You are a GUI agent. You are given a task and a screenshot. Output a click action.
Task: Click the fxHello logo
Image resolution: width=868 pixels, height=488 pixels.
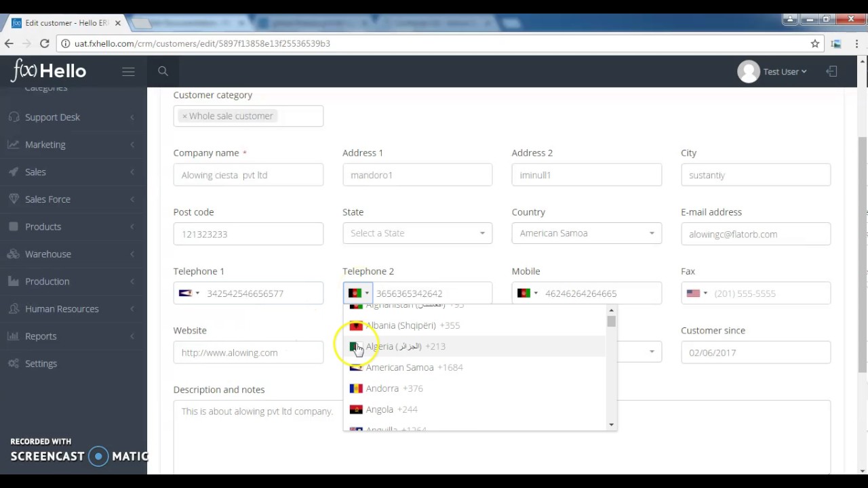pyautogui.click(x=49, y=70)
